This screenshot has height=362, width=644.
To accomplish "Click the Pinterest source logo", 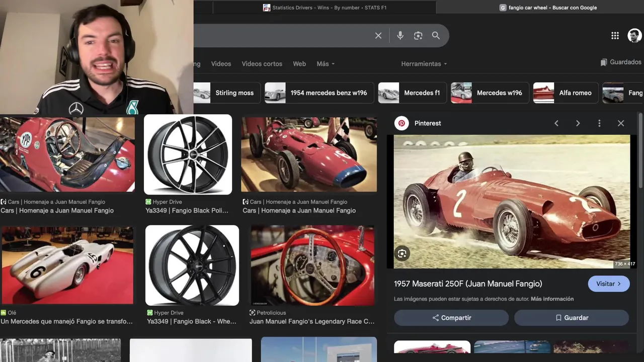I will pos(401,123).
